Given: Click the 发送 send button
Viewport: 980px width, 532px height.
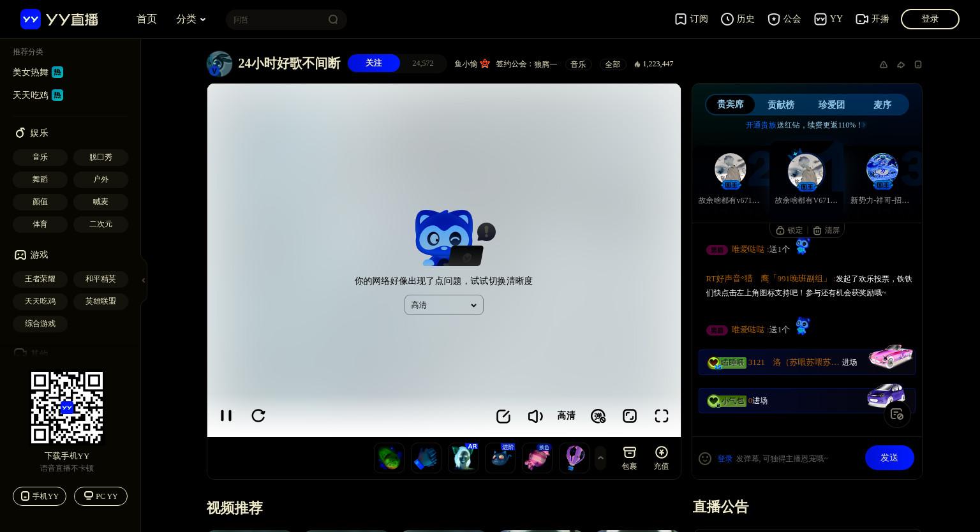Looking at the screenshot, I should pos(889,458).
